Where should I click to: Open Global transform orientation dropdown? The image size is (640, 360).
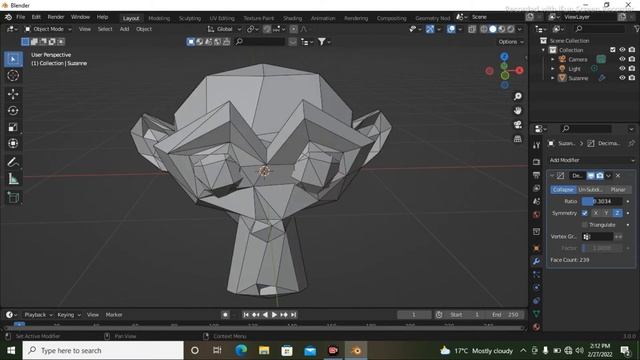coord(224,29)
